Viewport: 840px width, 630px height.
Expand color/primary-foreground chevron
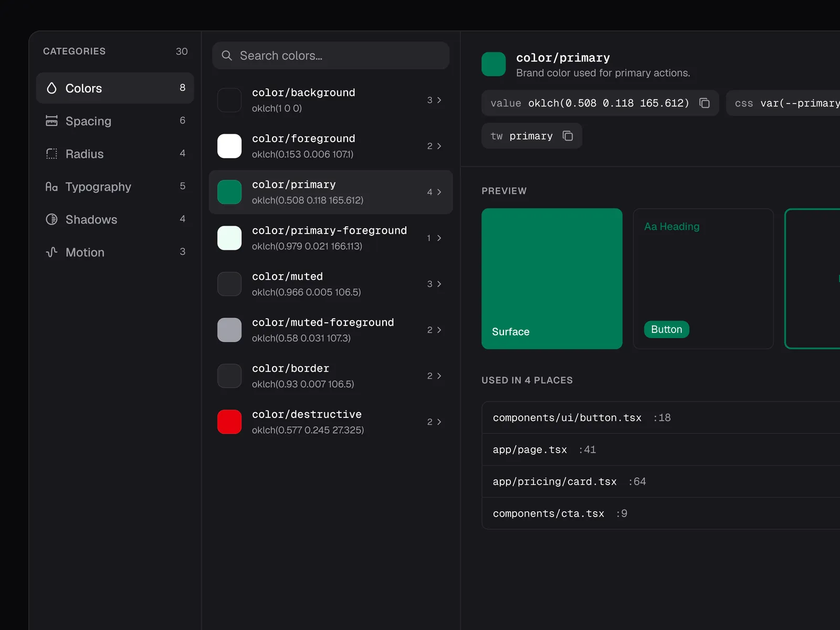pos(439,238)
